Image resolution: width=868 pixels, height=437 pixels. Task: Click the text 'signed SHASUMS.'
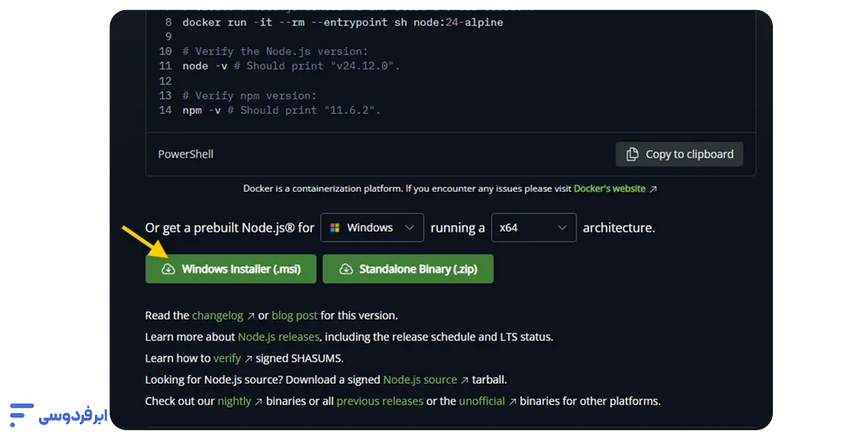(x=299, y=358)
